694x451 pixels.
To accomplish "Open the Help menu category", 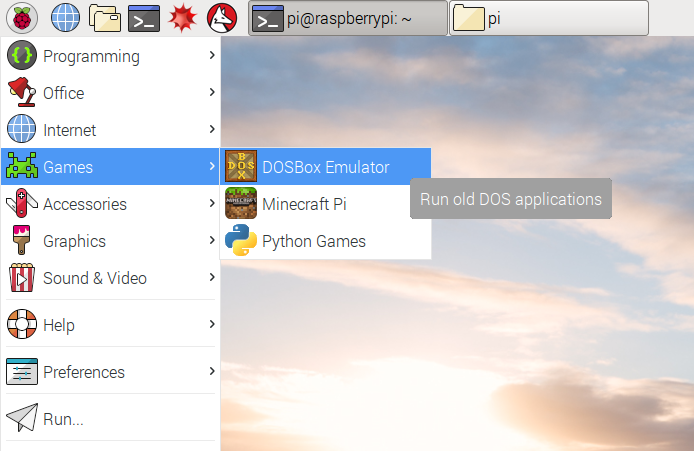I will coord(110,324).
